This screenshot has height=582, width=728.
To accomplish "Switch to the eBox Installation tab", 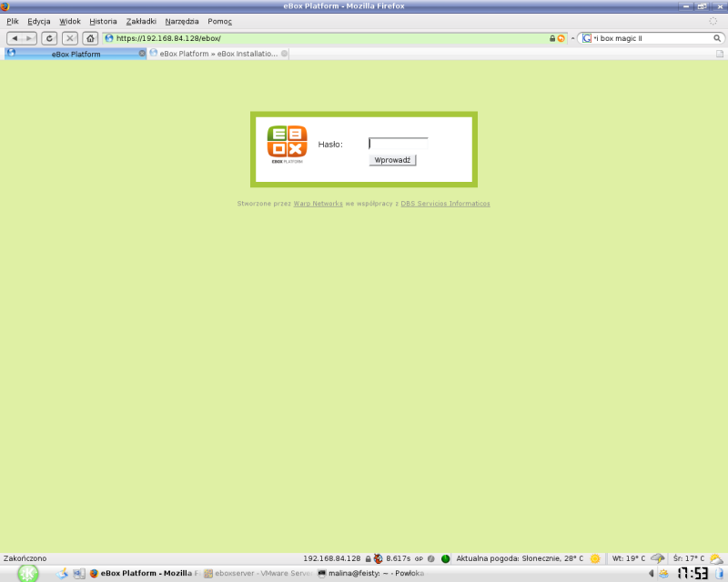I will coord(218,54).
